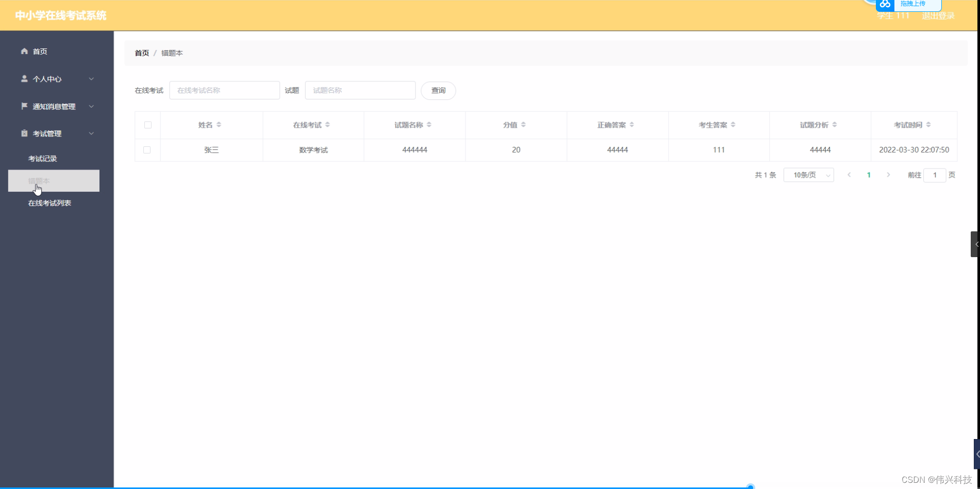The height and width of the screenshot is (489, 980).
Task: Click 退出登录 to log out
Action: [938, 15]
